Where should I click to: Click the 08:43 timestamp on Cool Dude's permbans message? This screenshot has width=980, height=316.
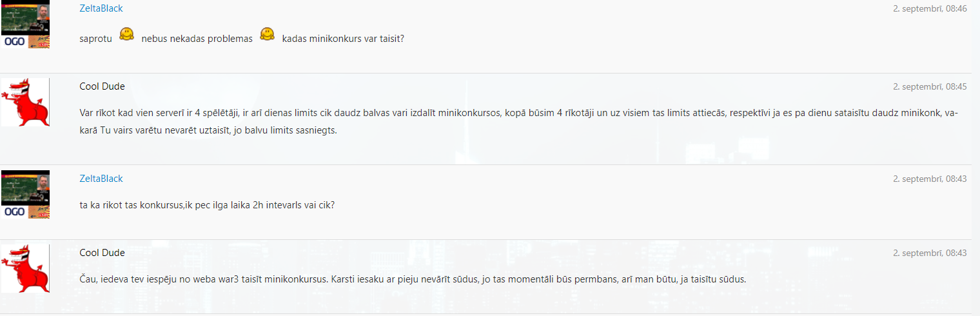click(930, 253)
